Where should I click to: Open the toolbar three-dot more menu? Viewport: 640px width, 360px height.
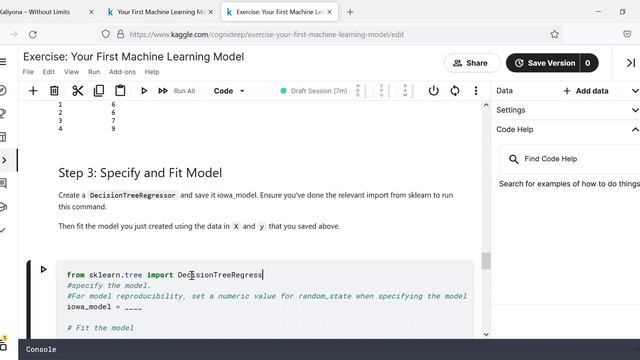coord(476,91)
